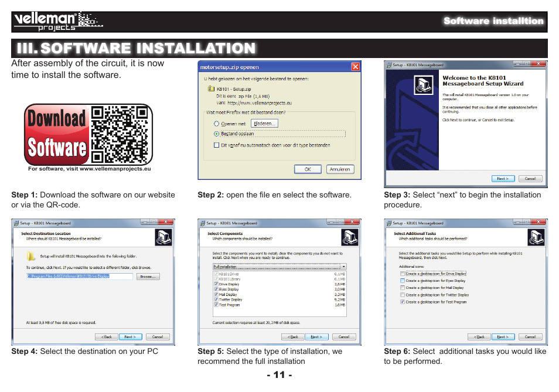This screenshot has width=559, height=392.
Task: Uncheck the Test Program component
Action: [216, 305]
